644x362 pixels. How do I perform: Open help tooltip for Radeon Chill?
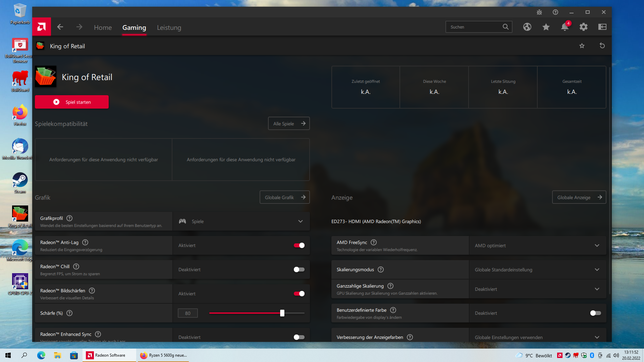[x=76, y=266]
